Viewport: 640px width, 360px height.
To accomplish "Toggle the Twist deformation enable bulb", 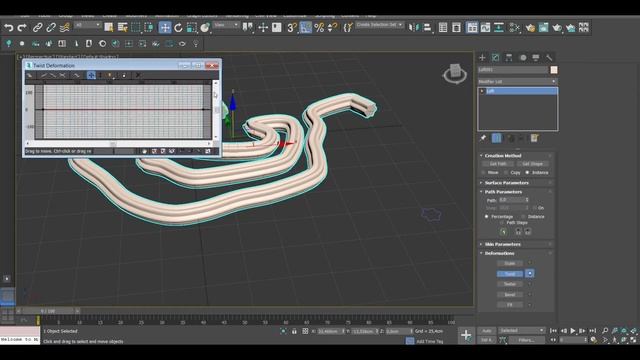I will 529,273.
